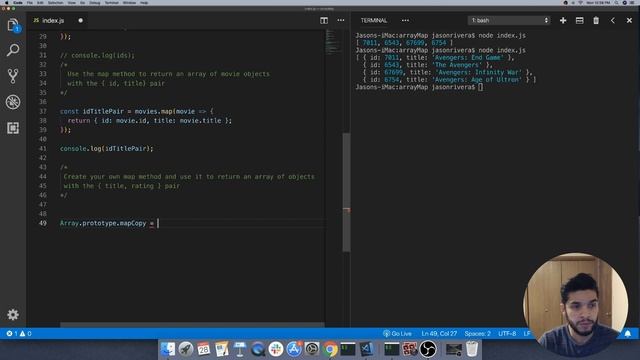Select the '1: bash' terminal dropdown
The image size is (640, 360).
pyautogui.click(x=509, y=20)
